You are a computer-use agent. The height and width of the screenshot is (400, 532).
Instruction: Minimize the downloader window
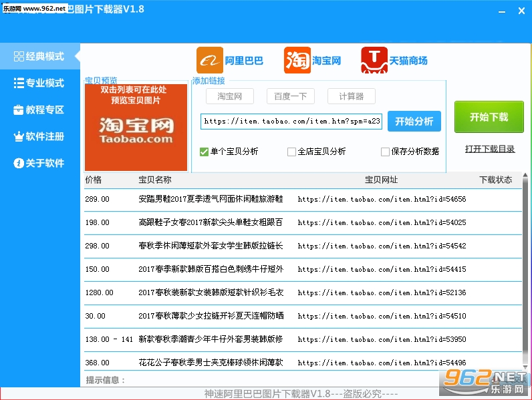click(x=502, y=11)
